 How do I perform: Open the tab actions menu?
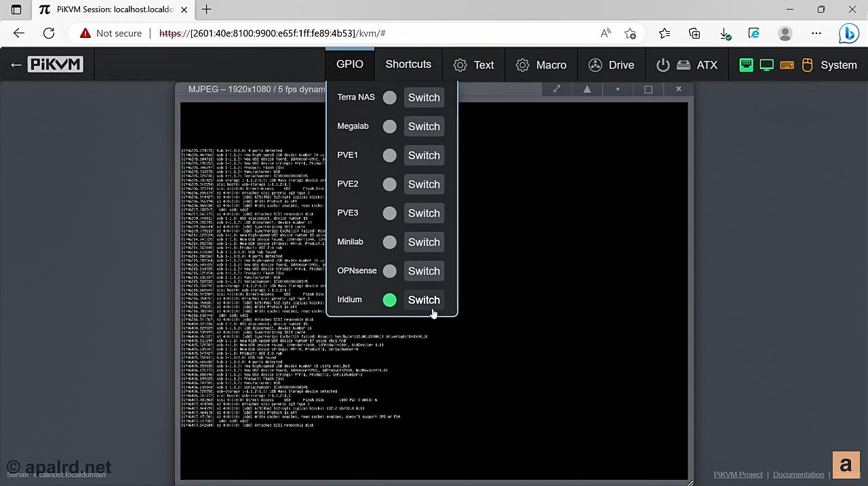[x=16, y=9]
